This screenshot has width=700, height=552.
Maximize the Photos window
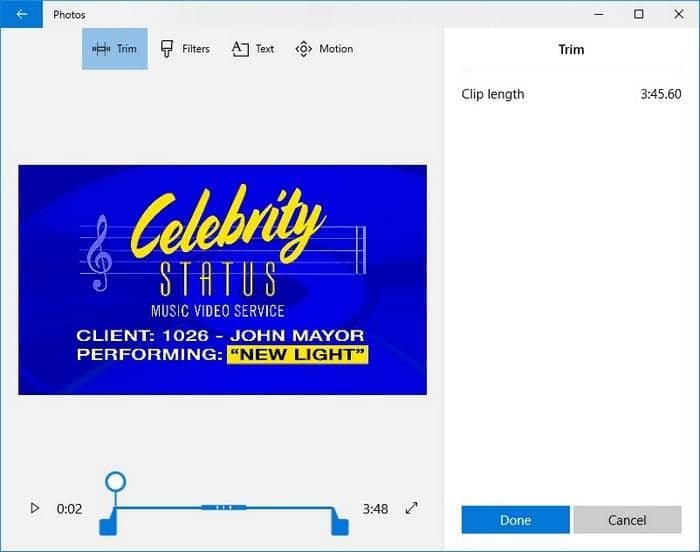(639, 14)
